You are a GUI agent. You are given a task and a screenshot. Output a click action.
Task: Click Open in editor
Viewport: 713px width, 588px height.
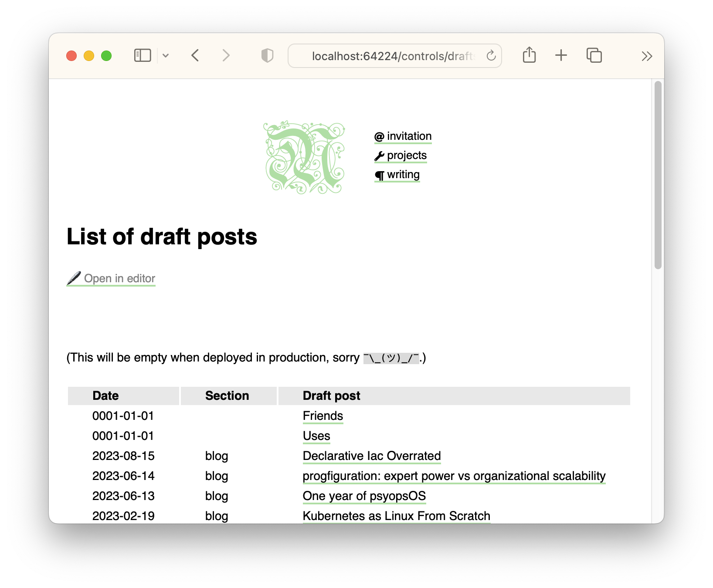(x=120, y=278)
